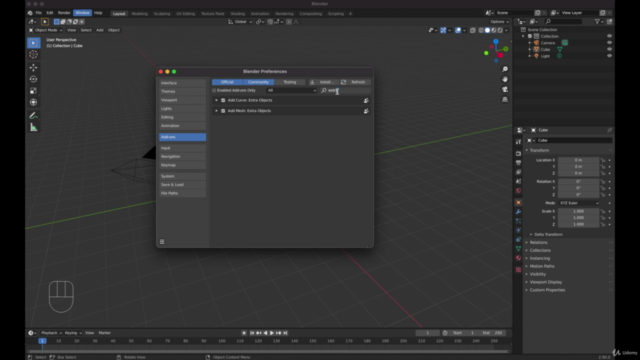Expand the Custom Properties panel
Screen dimensions: 640x360
pyautogui.click(x=547, y=290)
